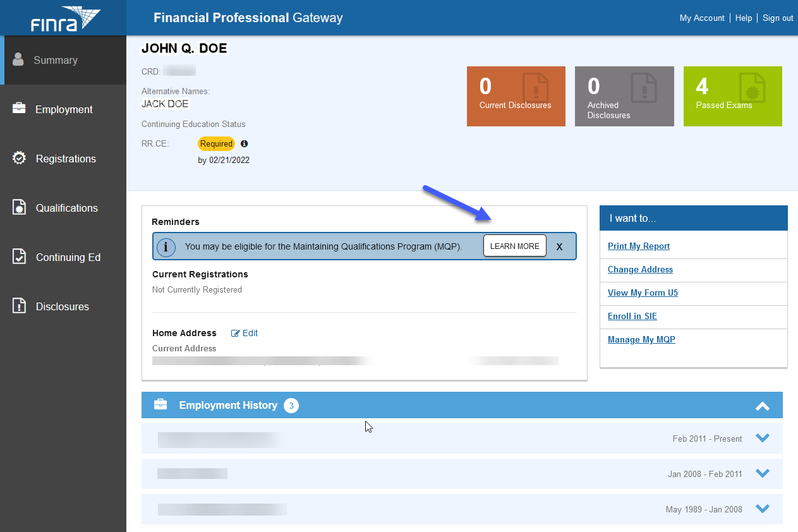Collapse the Employment History section
This screenshot has height=532, width=798.
(763, 406)
